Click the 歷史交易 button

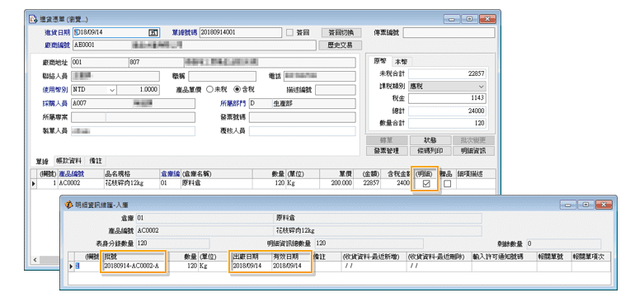[x=340, y=45]
